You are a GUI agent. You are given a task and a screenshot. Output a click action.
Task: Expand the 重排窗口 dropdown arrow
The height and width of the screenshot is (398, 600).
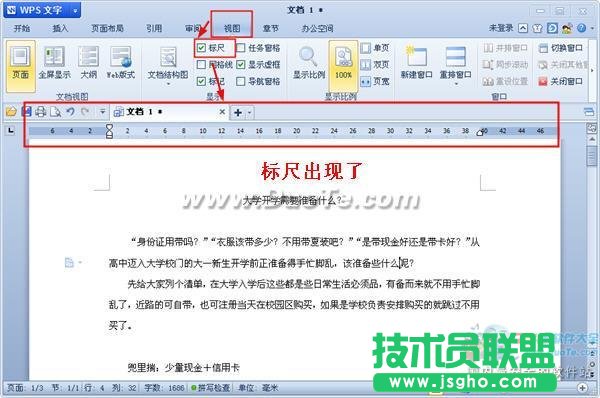click(x=455, y=83)
